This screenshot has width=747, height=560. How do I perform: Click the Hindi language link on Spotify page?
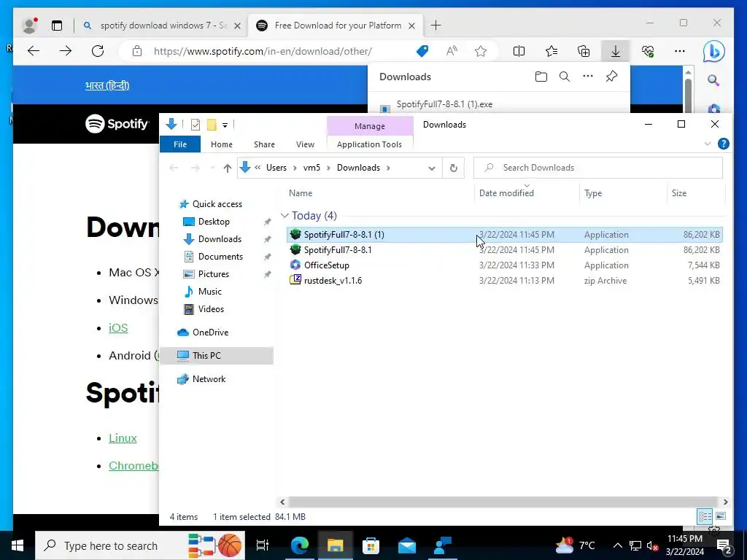tap(107, 86)
